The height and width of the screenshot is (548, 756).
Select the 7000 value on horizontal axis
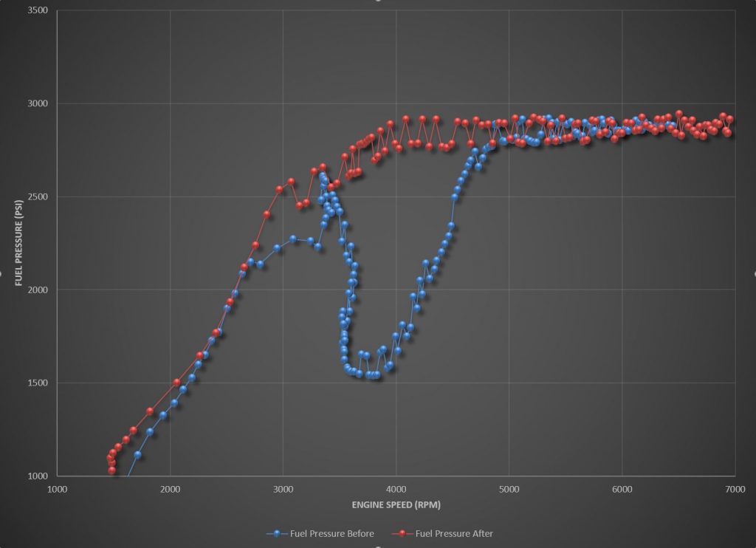(735, 488)
